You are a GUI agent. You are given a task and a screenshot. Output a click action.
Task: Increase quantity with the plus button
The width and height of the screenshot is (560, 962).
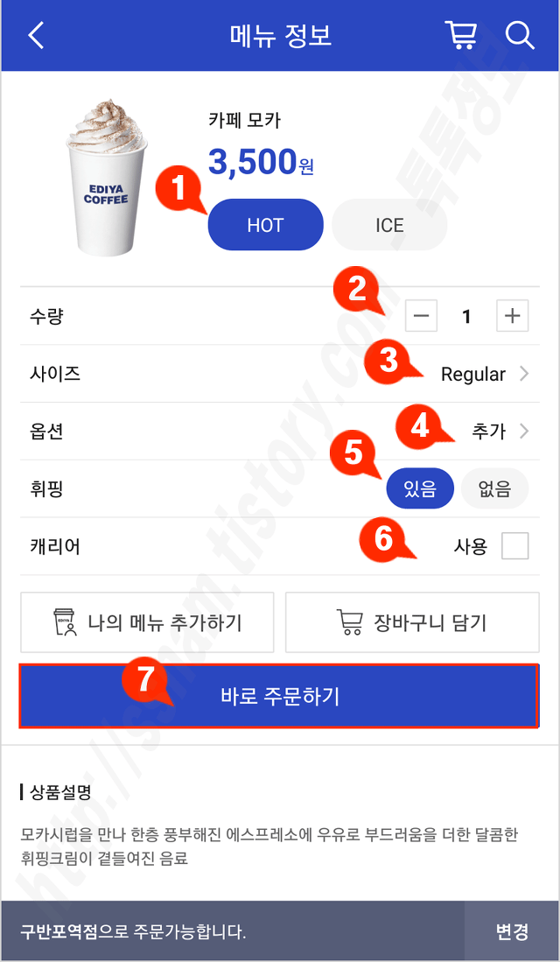(x=512, y=316)
